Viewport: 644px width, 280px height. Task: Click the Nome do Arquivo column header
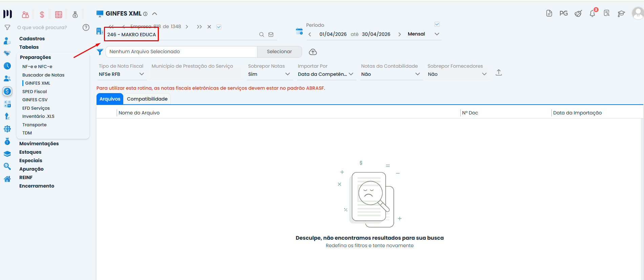coord(139,113)
